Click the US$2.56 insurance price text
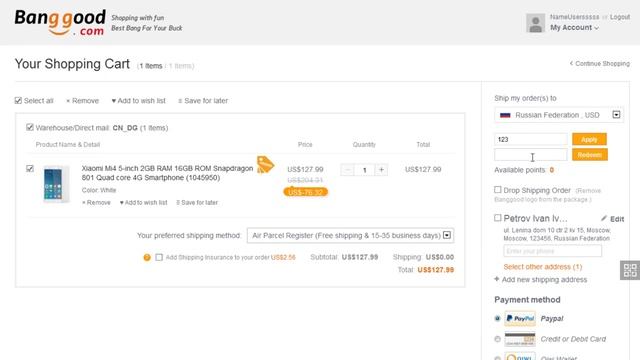 pyautogui.click(x=283, y=257)
